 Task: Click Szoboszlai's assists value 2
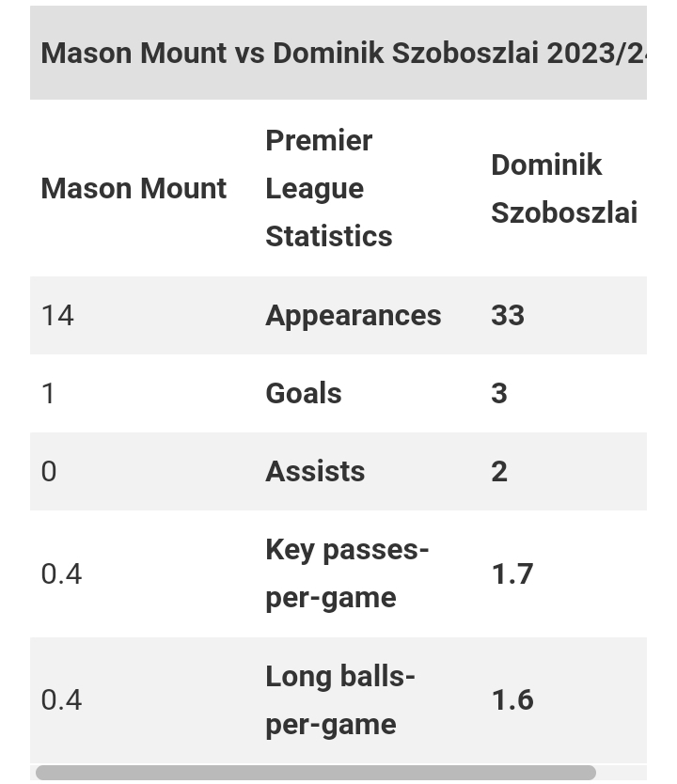pyautogui.click(x=499, y=472)
